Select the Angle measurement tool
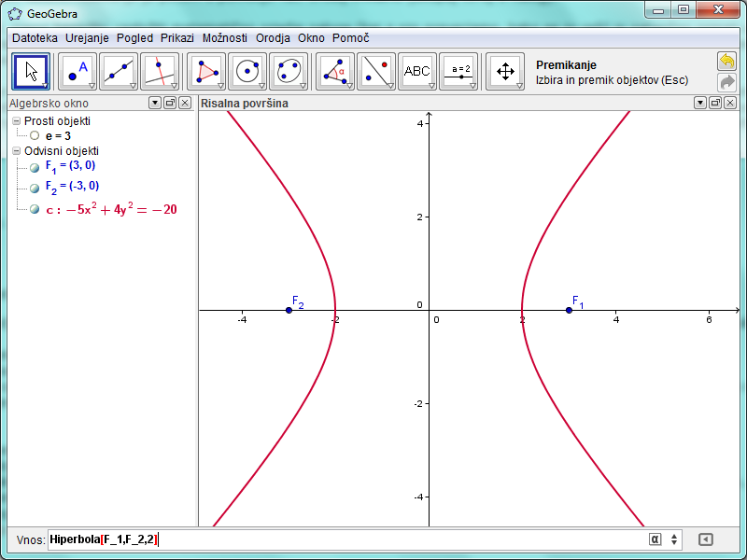The width and height of the screenshot is (747, 560). [335, 71]
